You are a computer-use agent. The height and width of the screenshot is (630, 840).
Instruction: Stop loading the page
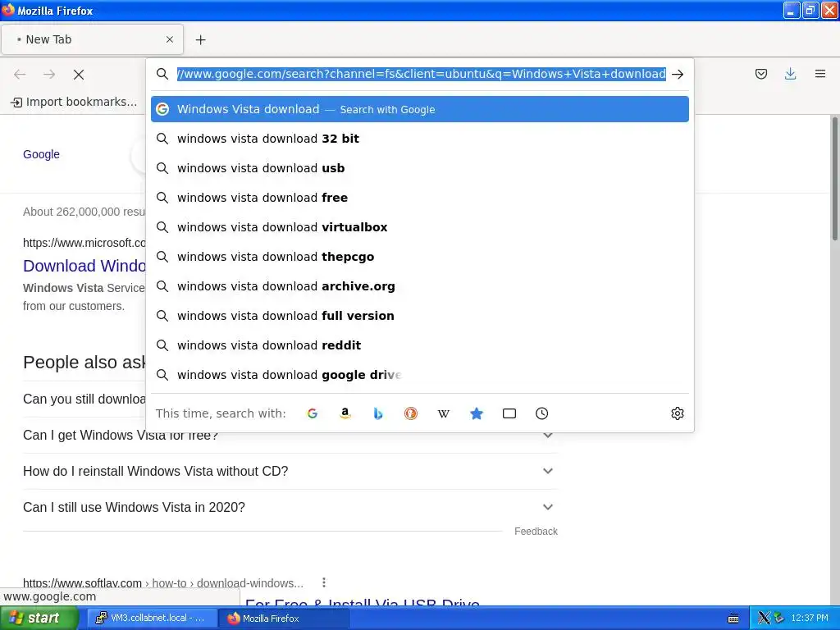pyautogui.click(x=79, y=75)
